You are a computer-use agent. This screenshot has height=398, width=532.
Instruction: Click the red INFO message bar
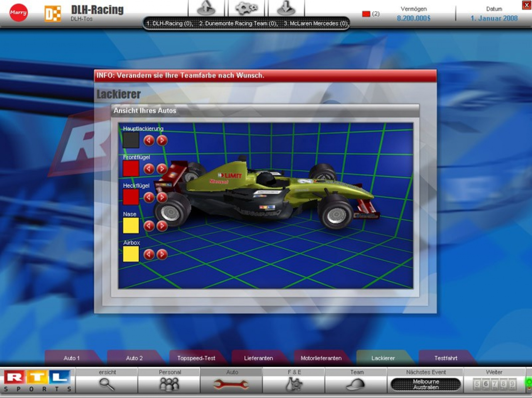[x=266, y=76]
